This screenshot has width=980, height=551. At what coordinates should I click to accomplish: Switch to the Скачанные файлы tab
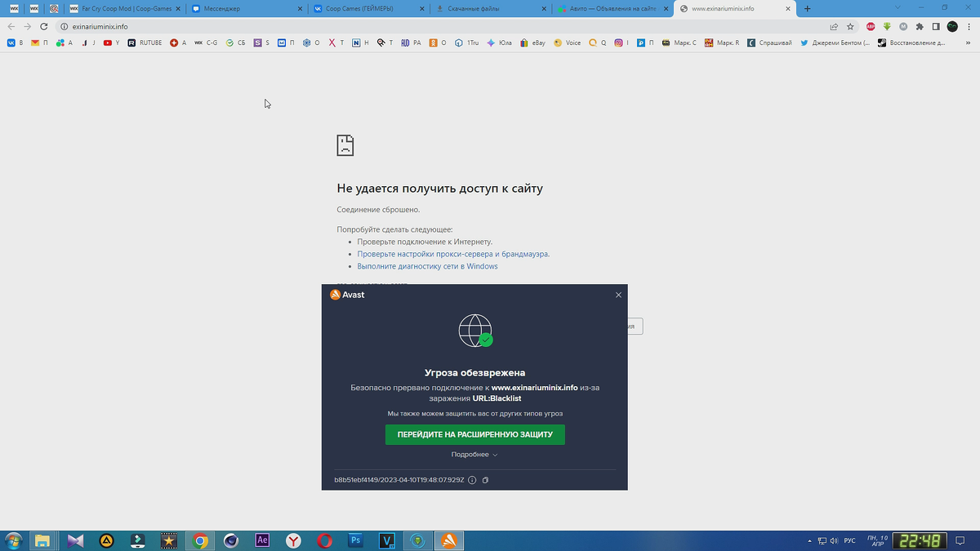pos(490,8)
